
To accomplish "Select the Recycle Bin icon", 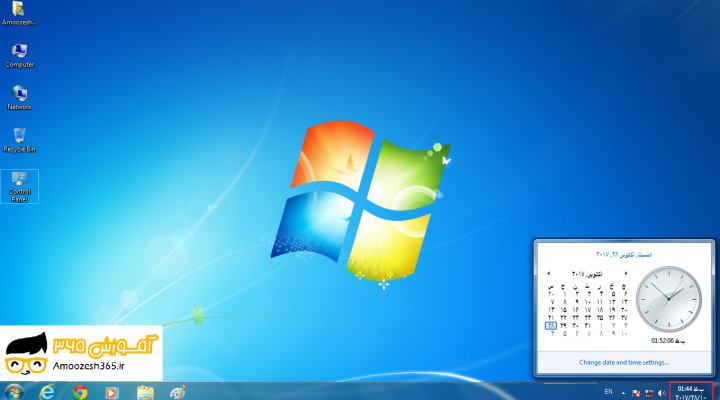I will (19, 140).
